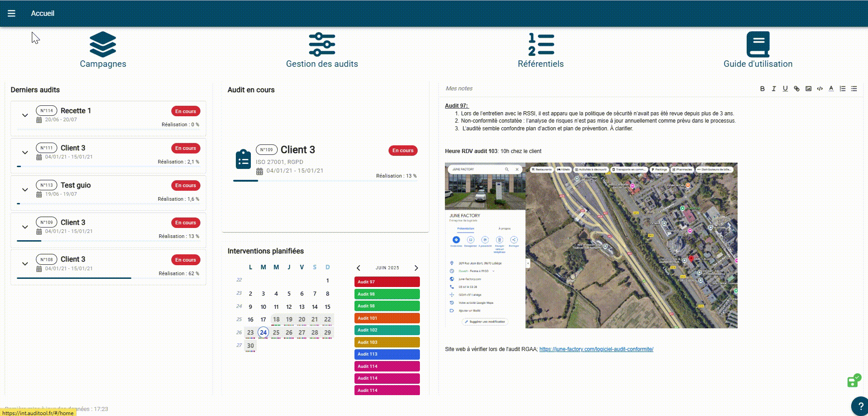Open the Guide d'utilisation
The height and width of the screenshot is (416, 868).
point(758,50)
